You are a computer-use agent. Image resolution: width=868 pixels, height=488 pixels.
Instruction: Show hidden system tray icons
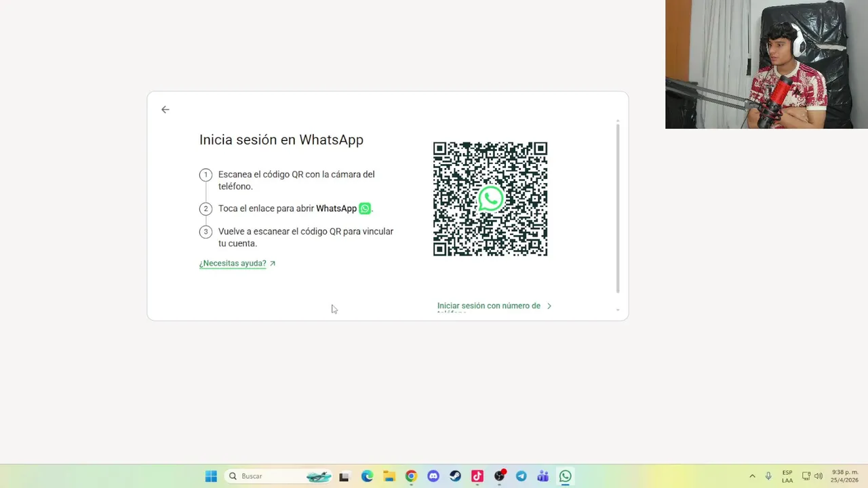point(752,476)
